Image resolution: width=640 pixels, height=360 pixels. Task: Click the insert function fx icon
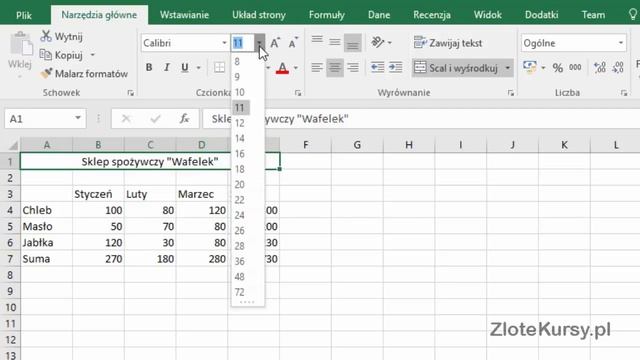184,118
